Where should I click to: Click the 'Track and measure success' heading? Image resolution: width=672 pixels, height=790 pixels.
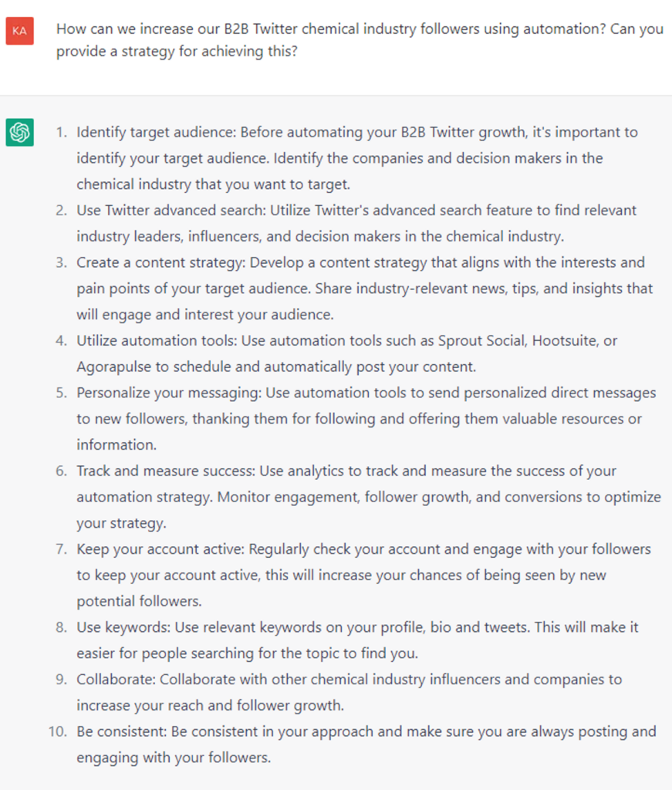[164, 471]
